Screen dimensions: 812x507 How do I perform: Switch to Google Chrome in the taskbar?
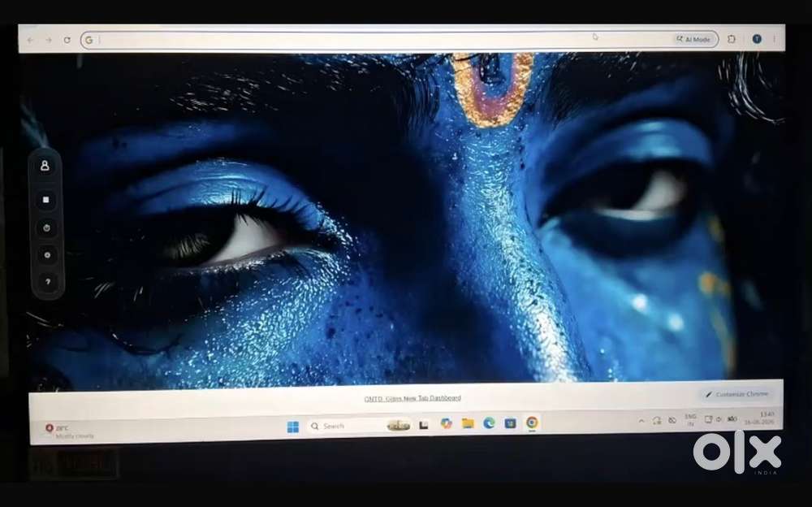(531, 422)
